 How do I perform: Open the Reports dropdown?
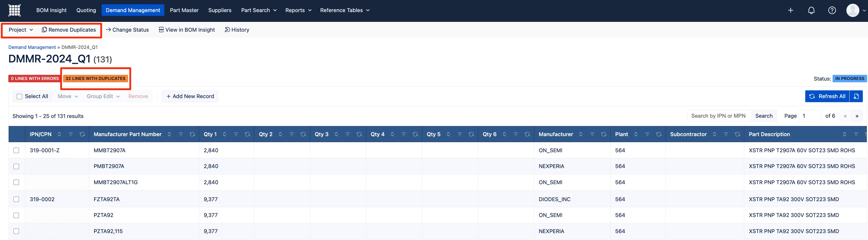pos(298,10)
